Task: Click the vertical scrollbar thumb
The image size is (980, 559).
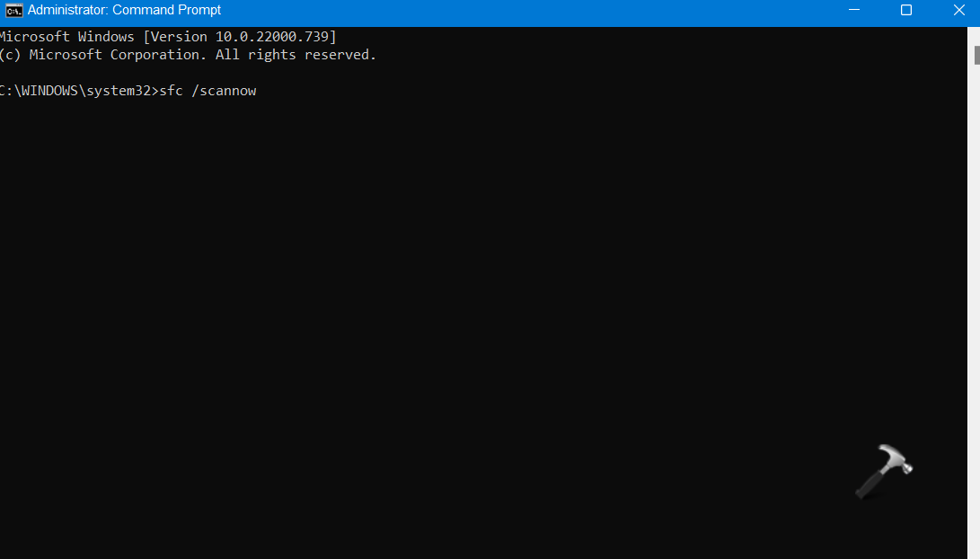Action: (976, 55)
